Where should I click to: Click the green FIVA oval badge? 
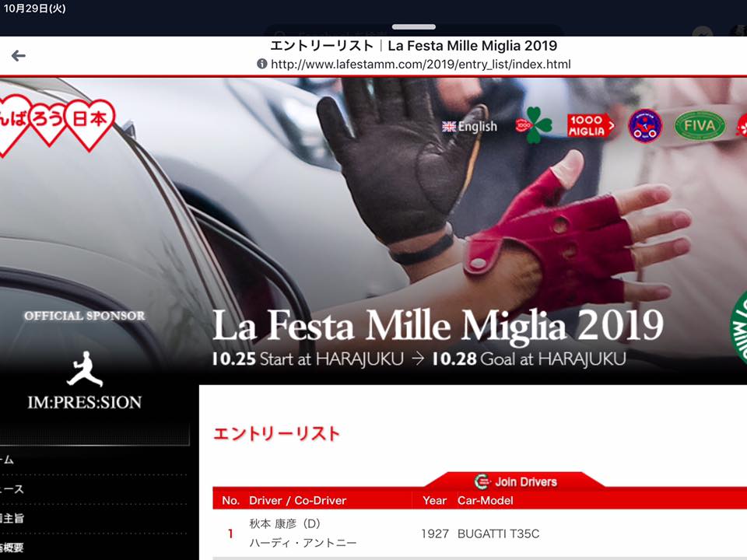(700, 126)
